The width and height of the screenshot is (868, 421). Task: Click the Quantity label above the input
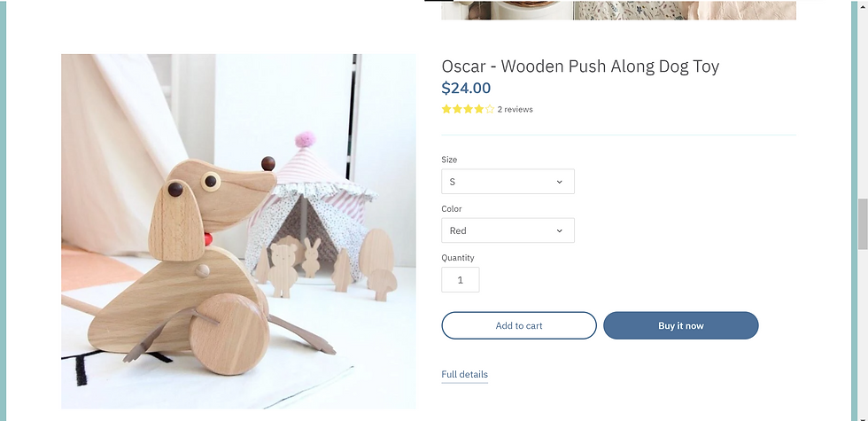coord(458,258)
